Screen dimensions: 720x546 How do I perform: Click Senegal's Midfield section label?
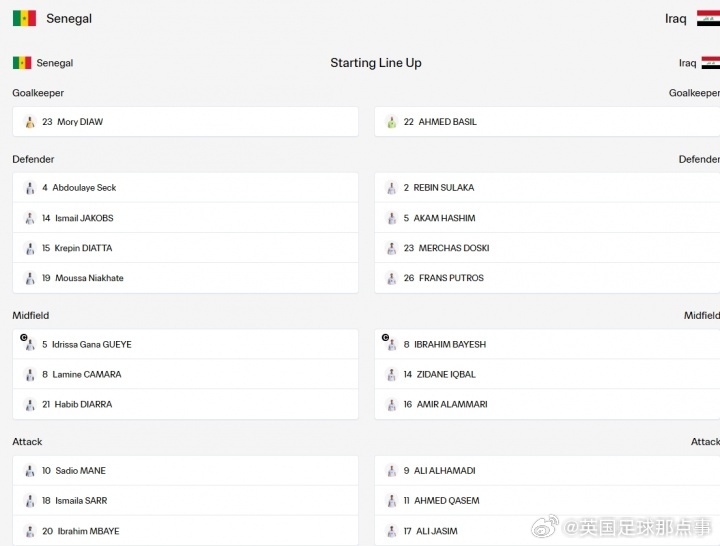[x=30, y=315]
